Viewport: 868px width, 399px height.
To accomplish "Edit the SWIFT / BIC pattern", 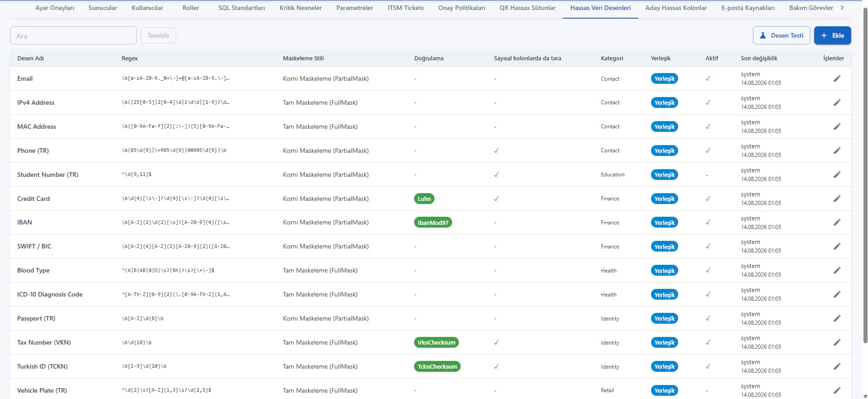I will [837, 246].
